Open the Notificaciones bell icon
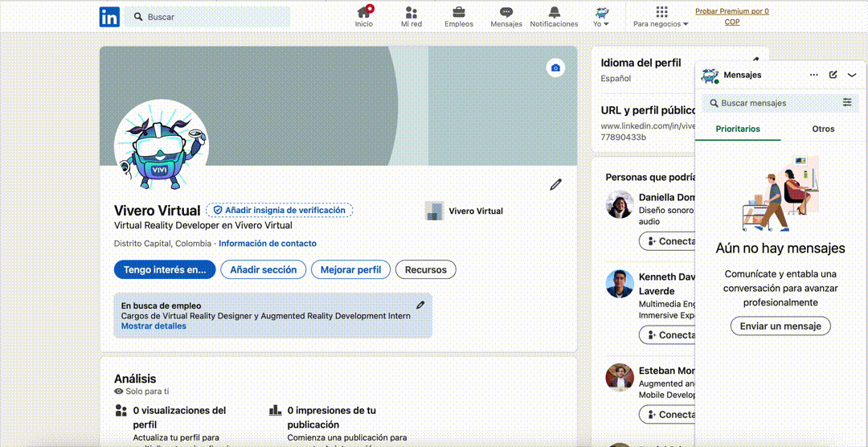 pyautogui.click(x=554, y=17)
